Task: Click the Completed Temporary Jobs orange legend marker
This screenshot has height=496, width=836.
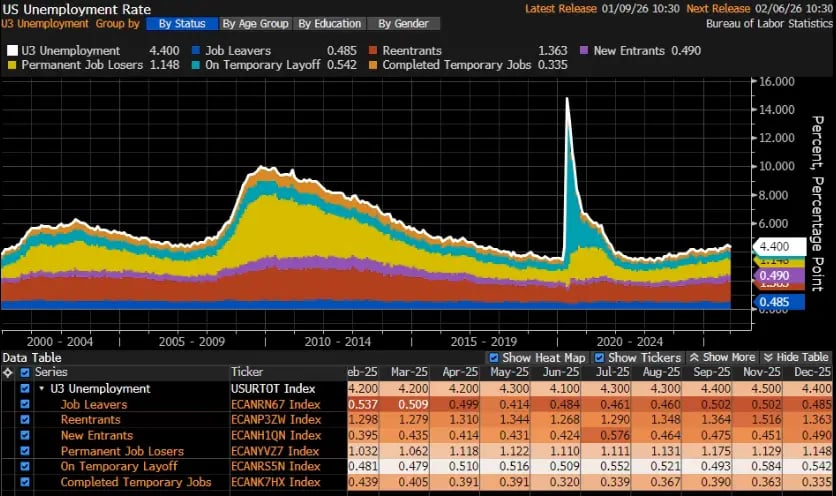Action: tap(374, 65)
